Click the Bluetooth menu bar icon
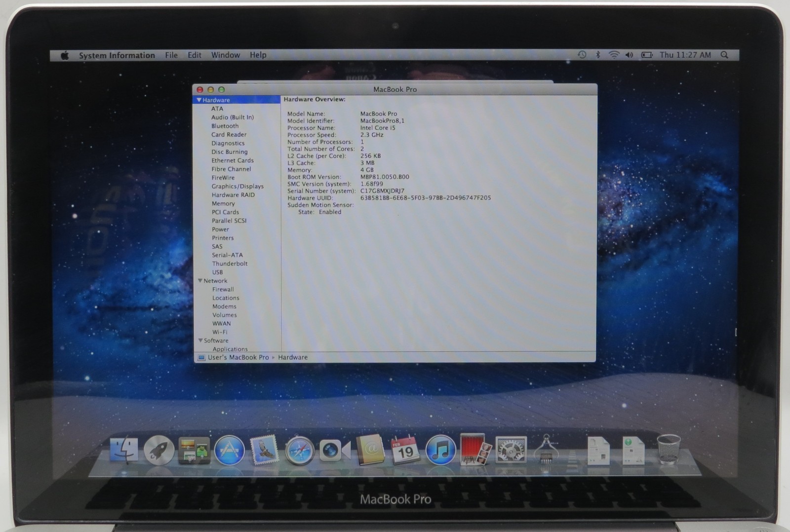Viewport: 790px width, 532px height. coord(597,55)
